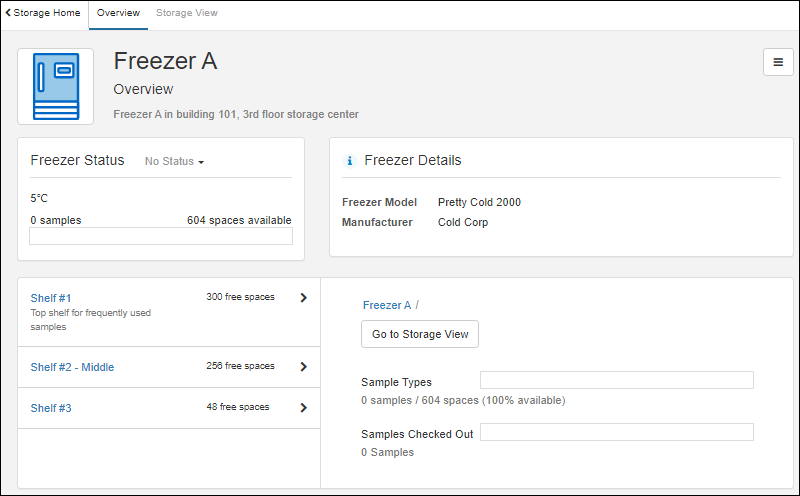Open the hamburger menu button
The image size is (800, 496).
pos(778,62)
